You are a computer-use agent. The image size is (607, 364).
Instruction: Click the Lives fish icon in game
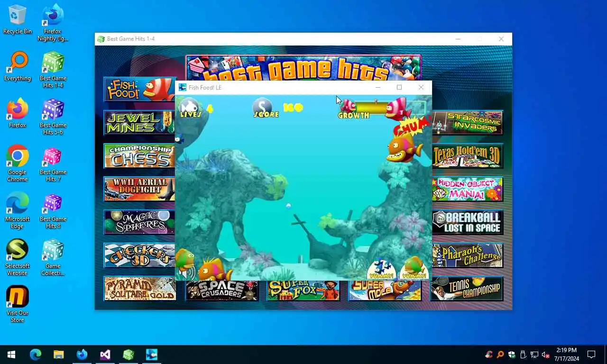[190, 107]
